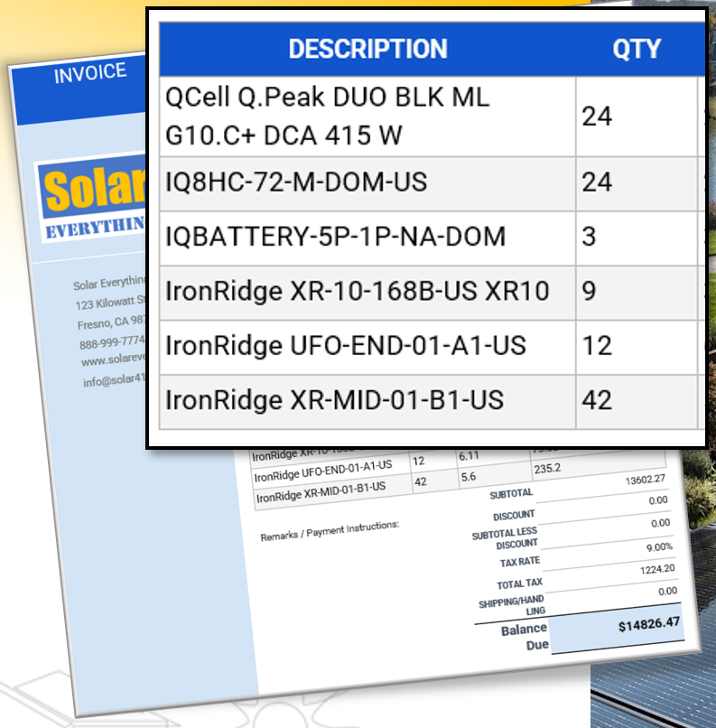The height and width of the screenshot is (728, 716).
Task: Select quantity 3 for IQBATTERY-5P-1P-NA-DOM
Action: point(589,237)
